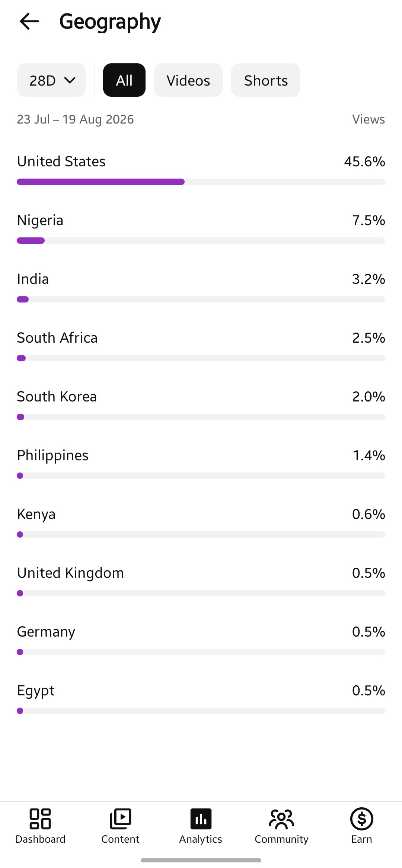Select the Nigeria country row
402x868 pixels.
click(x=201, y=228)
